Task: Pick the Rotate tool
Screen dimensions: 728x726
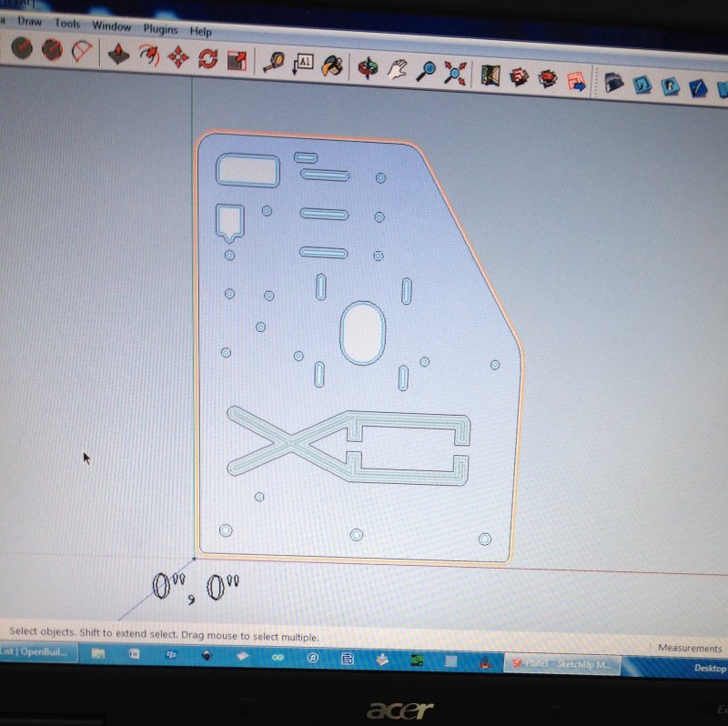Action: pyautogui.click(x=208, y=59)
